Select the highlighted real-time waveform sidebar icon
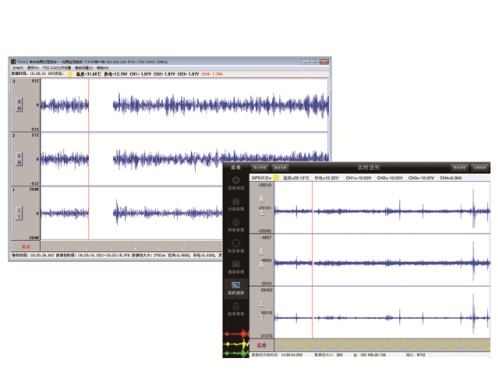 (x=236, y=288)
